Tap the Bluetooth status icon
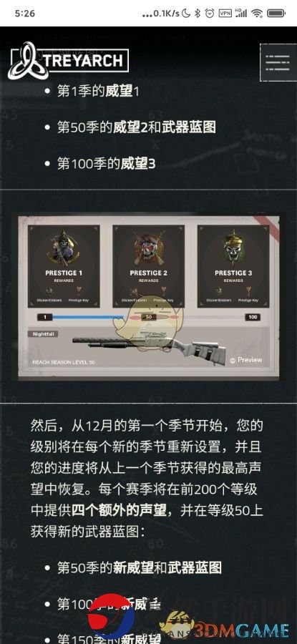The height and width of the screenshot is (644, 297). 198,13
